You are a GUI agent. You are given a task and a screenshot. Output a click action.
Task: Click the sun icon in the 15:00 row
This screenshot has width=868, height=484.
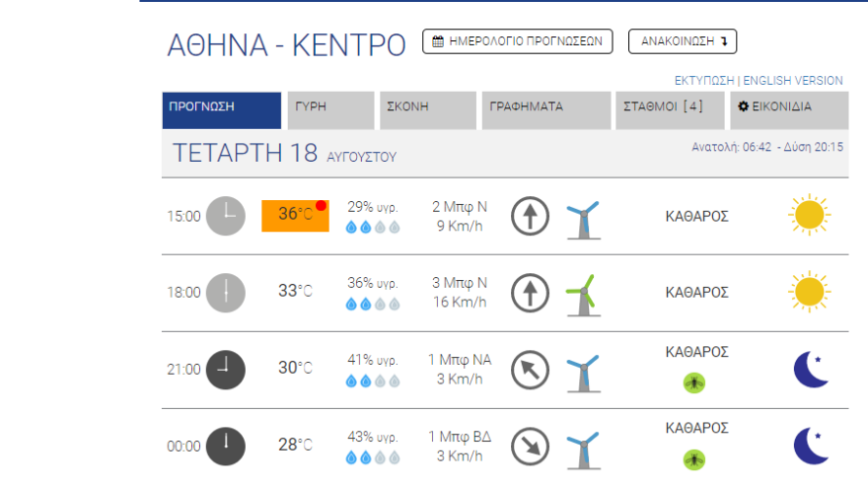[809, 215]
